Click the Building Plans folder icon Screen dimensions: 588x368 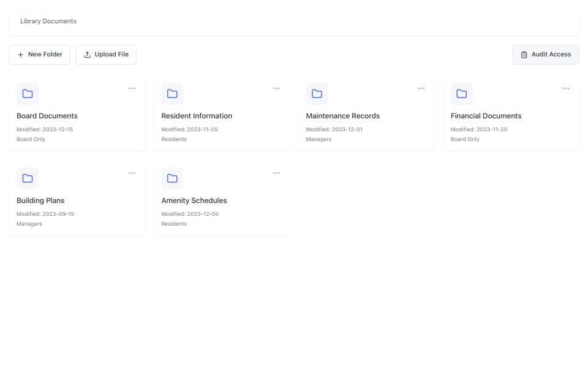tap(28, 178)
